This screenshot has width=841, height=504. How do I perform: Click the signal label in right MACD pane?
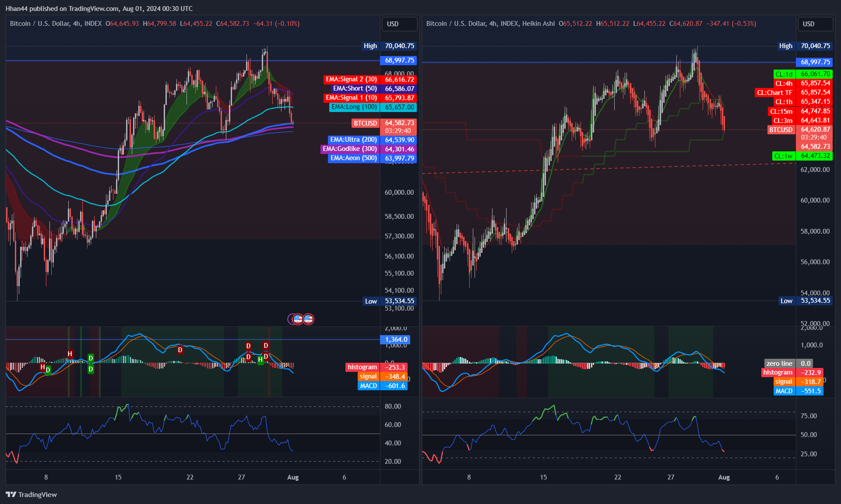[x=784, y=381]
